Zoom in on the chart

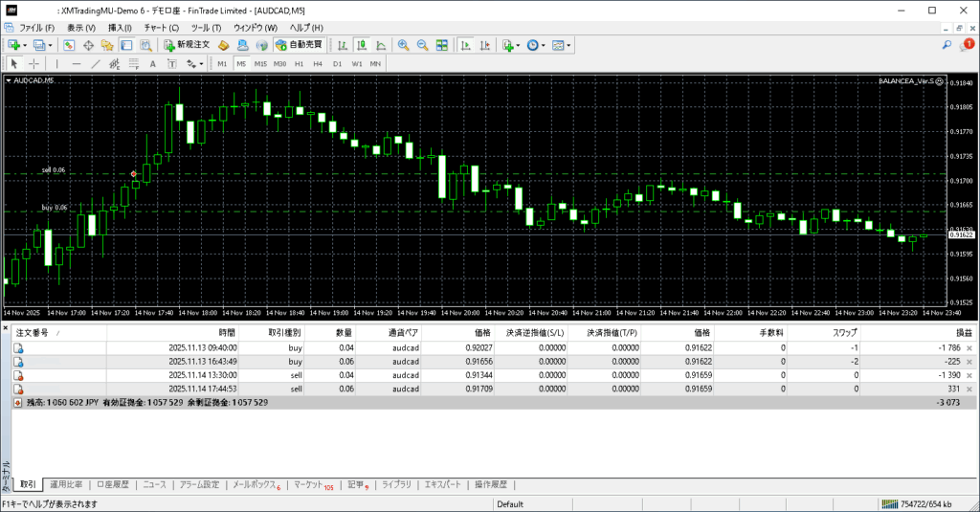pyautogui.click(x=403, y=45)
